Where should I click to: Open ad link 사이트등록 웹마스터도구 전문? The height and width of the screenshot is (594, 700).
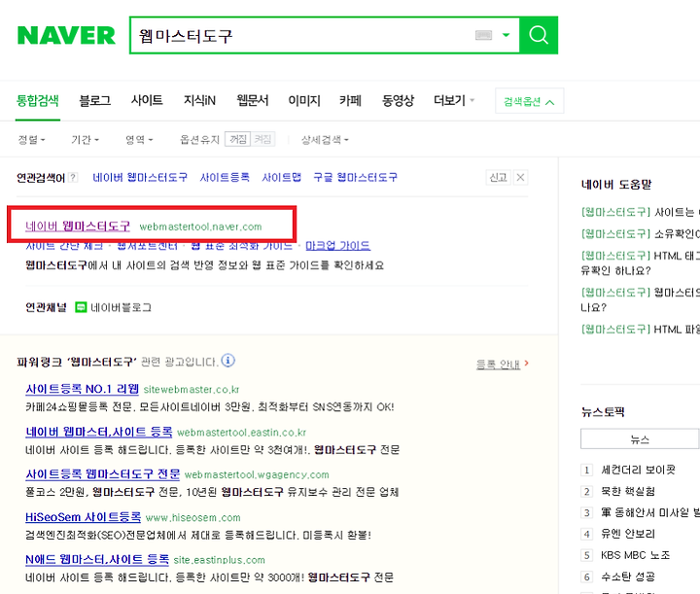click(x=103, y=474)
